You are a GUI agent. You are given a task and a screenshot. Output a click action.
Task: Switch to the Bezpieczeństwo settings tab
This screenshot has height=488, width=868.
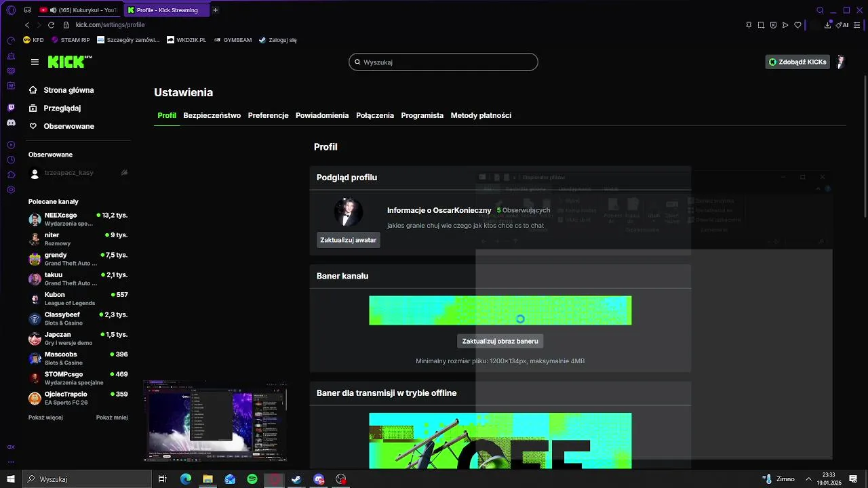pyautogui.click(x=212, y=115)
